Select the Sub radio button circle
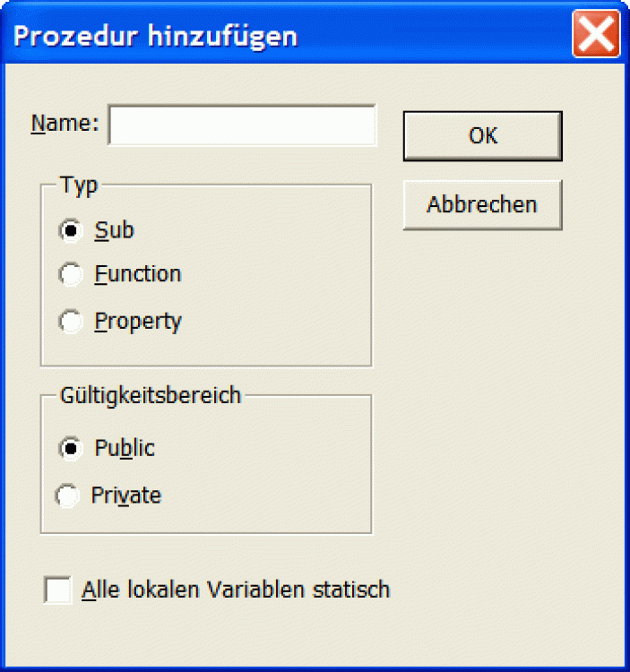630x672 pixels. click(71, 231)
